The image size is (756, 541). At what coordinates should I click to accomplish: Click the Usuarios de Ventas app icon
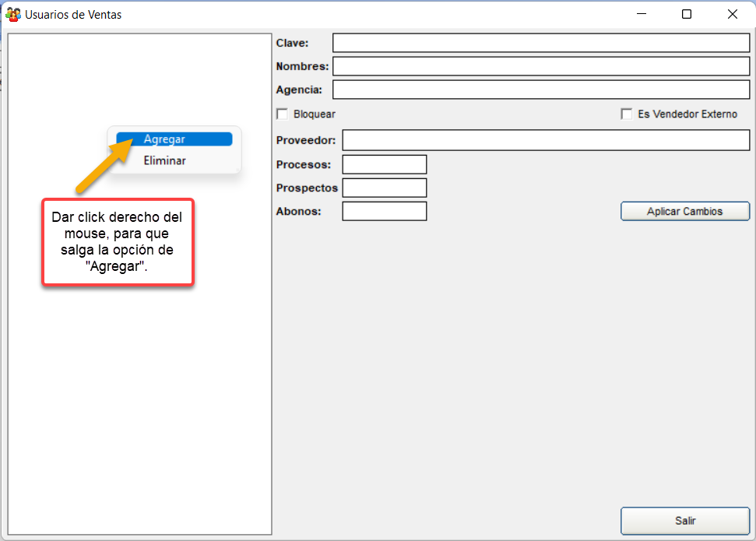tap(13, 14)
